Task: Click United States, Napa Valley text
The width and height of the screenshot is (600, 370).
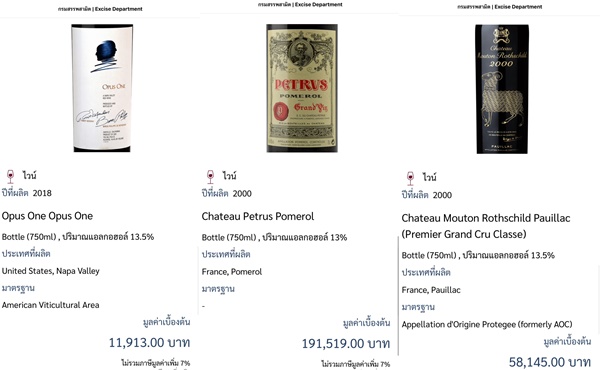Action: (51, 271)
